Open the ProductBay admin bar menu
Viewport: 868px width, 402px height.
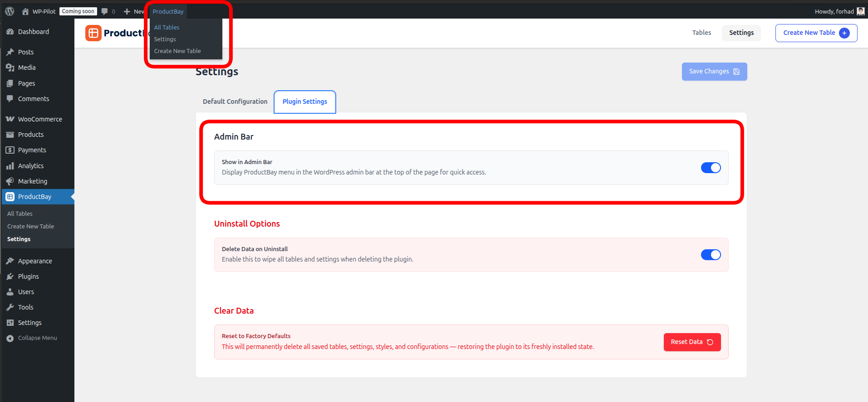point(168,11)
